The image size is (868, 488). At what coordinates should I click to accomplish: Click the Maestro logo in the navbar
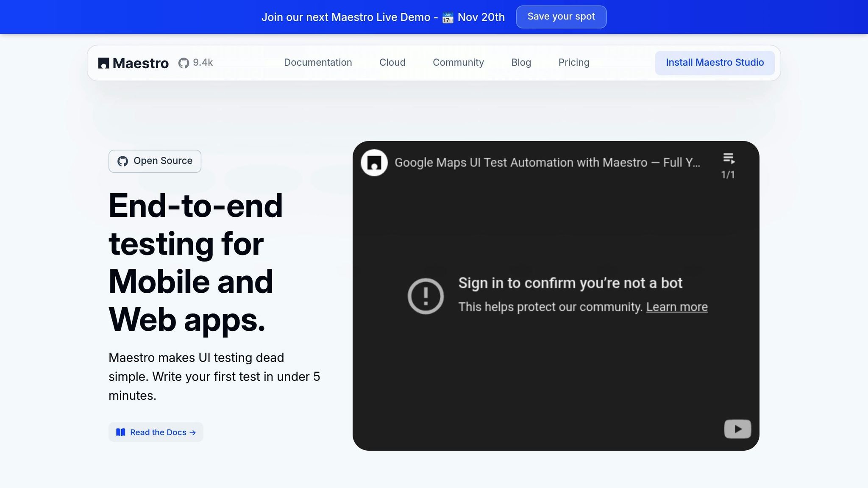(133, 63)
